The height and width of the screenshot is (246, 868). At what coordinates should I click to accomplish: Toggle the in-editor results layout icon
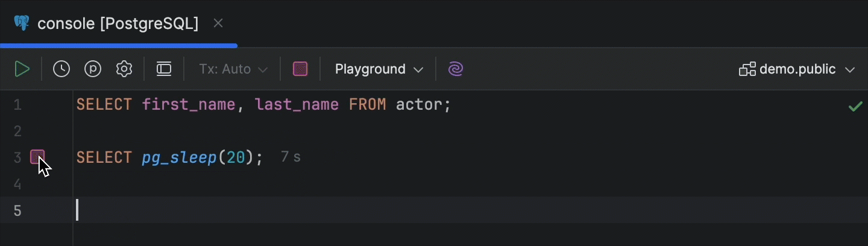(x=164, y=69)
